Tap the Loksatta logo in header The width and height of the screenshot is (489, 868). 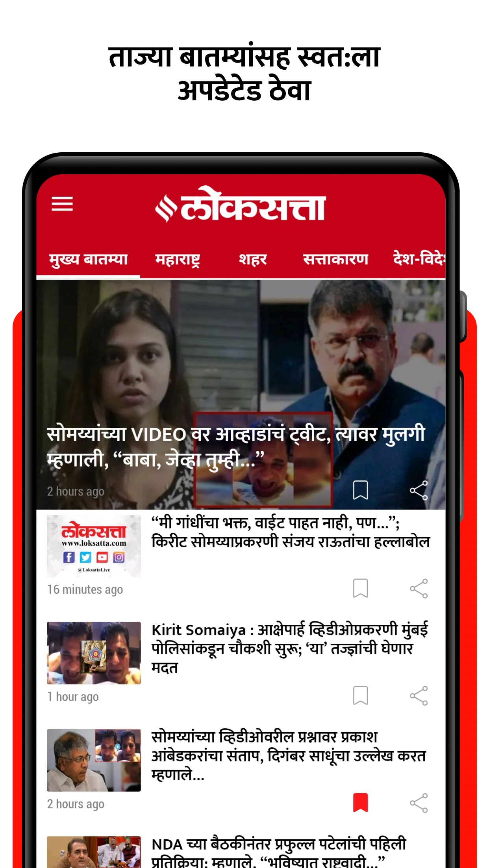click(240, 205)
